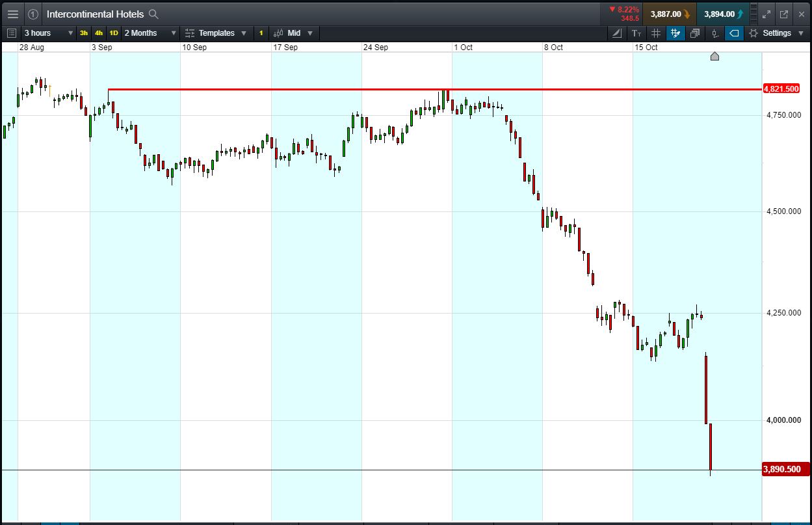Click the 4,821.500 red price label
The width and height of the screenshot is (812, 525).
[x=781, y=88]
